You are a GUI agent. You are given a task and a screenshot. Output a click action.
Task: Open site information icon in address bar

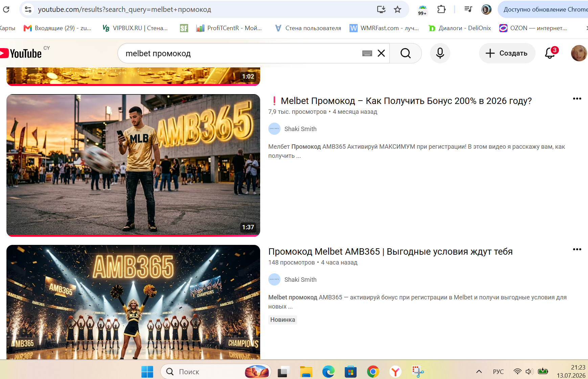click(x=28, y=9)
